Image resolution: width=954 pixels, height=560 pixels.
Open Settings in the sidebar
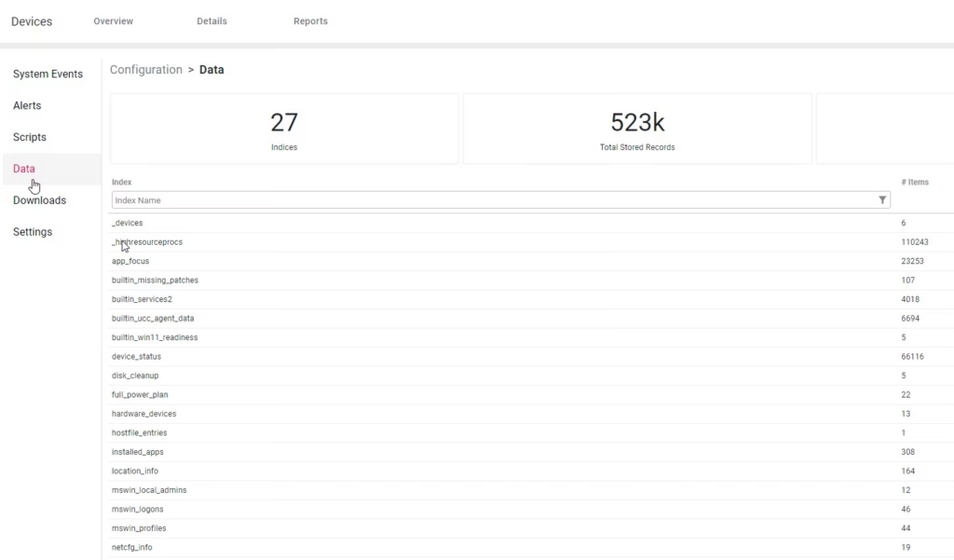coord(33,233)
